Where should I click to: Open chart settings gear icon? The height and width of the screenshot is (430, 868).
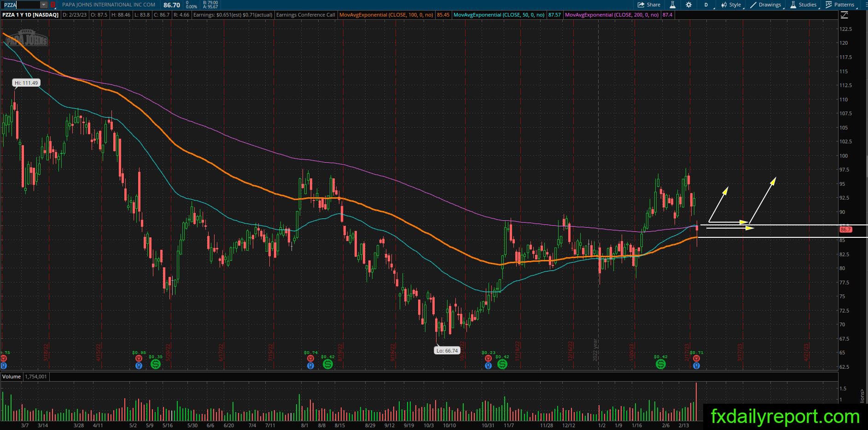[x=688, y=5]
